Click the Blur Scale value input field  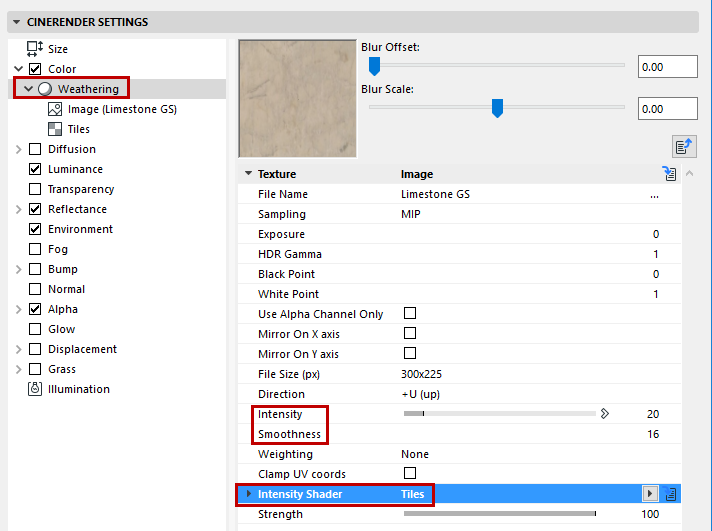[667, 109]
